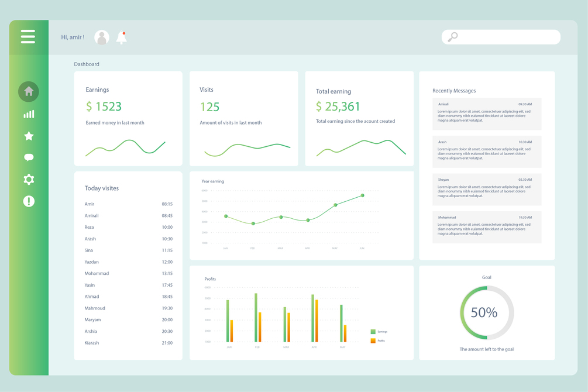This screenshot has height=392, width=588.
Task: Click the MAR data point on Year earning
Action: (281, 217)
